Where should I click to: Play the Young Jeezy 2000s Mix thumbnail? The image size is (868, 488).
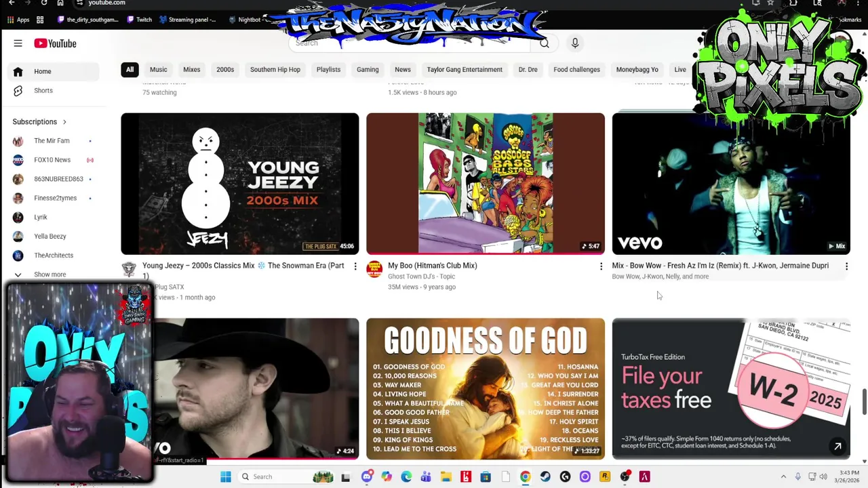pos(240,184)
